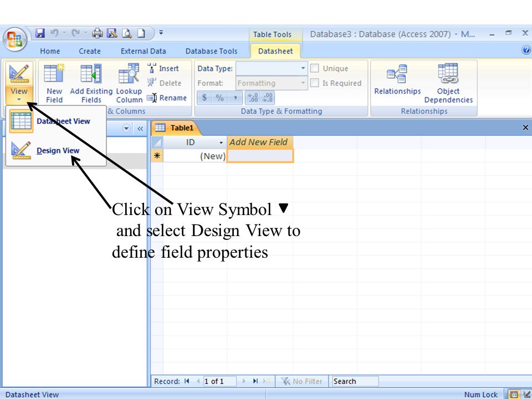Viewport: 532px width, 399px height.
Task: Click Insert column button
Action: pyautogui.click(x=163, y=68)
